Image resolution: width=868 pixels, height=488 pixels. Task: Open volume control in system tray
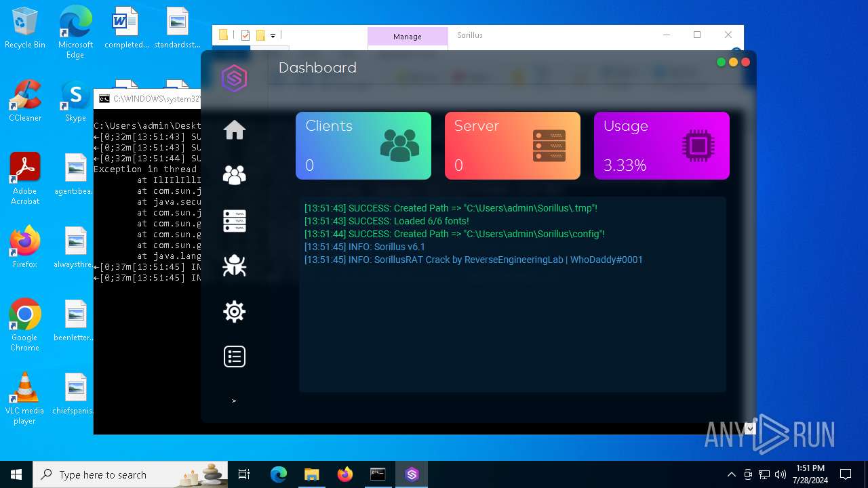(781, 474)
